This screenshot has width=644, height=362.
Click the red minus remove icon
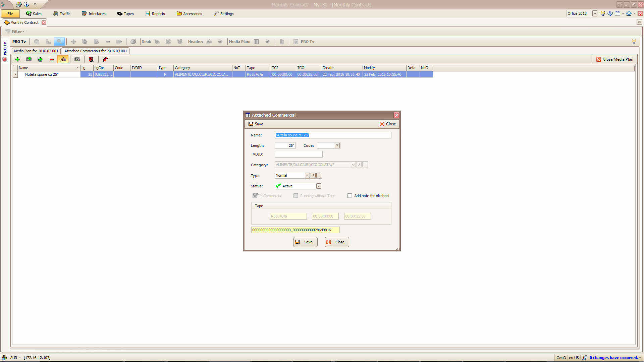pos(52,59)
